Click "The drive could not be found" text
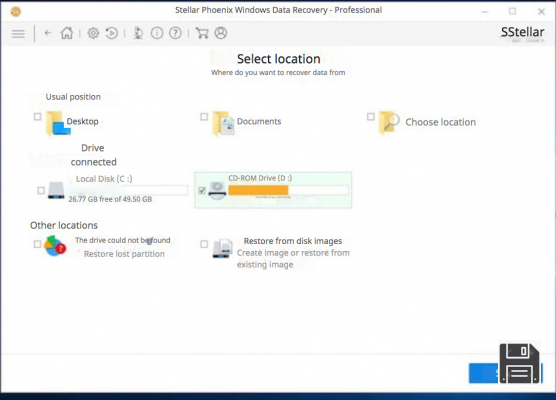 tap(123, 240)
